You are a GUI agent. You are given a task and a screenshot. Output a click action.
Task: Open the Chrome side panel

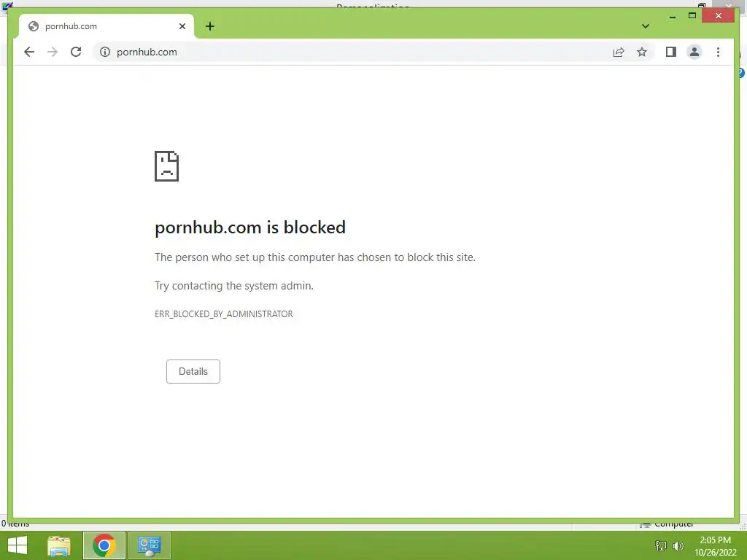point(671,52)
